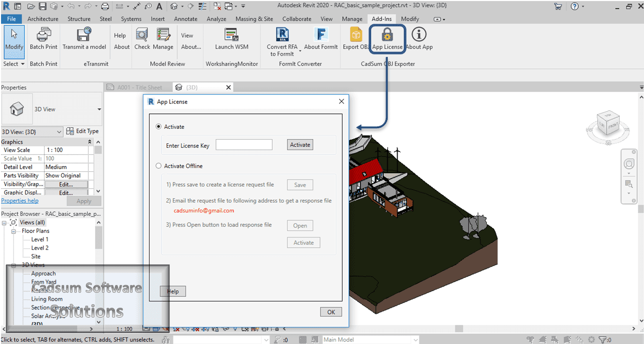Image resolution: width=644 pixels, height=344 pixels.
Task: Collapse the Floor Plans branch in Project Browser
Action: pyautogui.click(x=14, y=231)
